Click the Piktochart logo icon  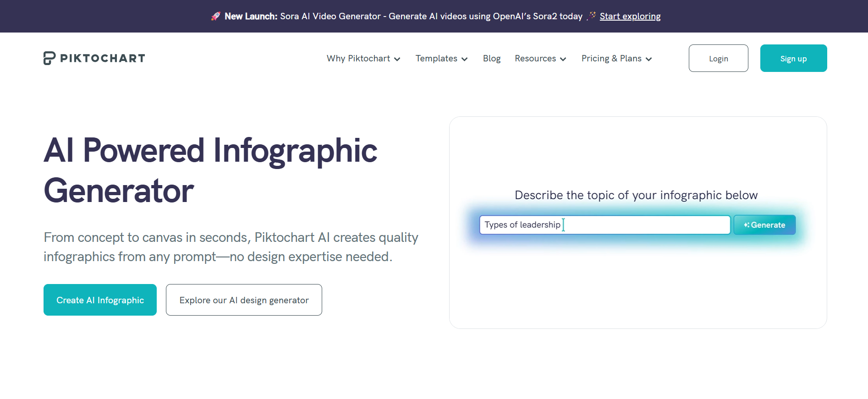(49, 58)
